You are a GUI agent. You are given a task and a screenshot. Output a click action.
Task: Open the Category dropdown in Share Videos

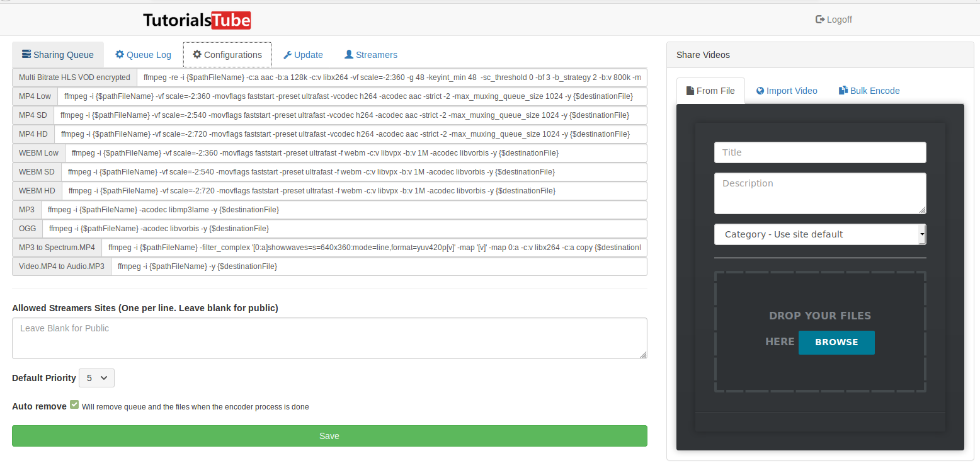819,234
